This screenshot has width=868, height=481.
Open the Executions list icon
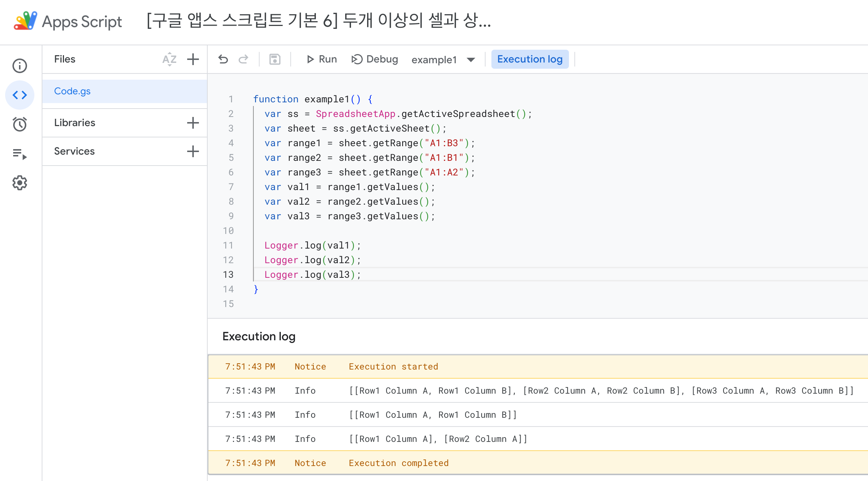(x=20, y=154)
